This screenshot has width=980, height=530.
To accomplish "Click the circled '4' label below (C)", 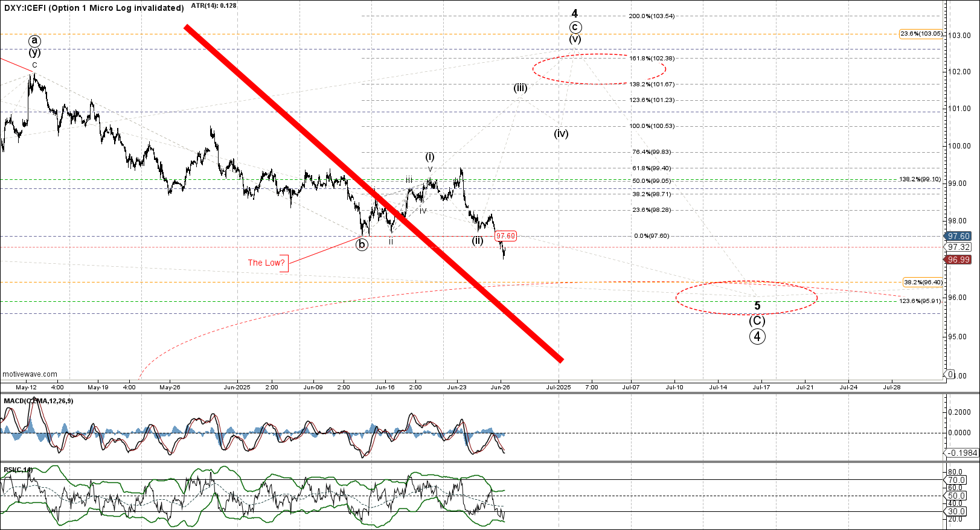I will click(757, 336).
